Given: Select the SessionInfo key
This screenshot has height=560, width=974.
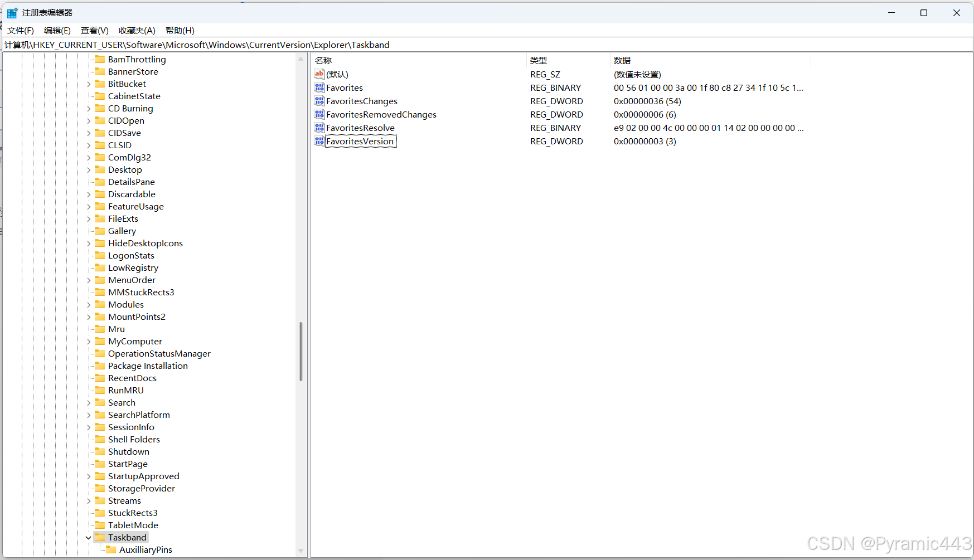Looking at the screenshot, I should (131, 427).
